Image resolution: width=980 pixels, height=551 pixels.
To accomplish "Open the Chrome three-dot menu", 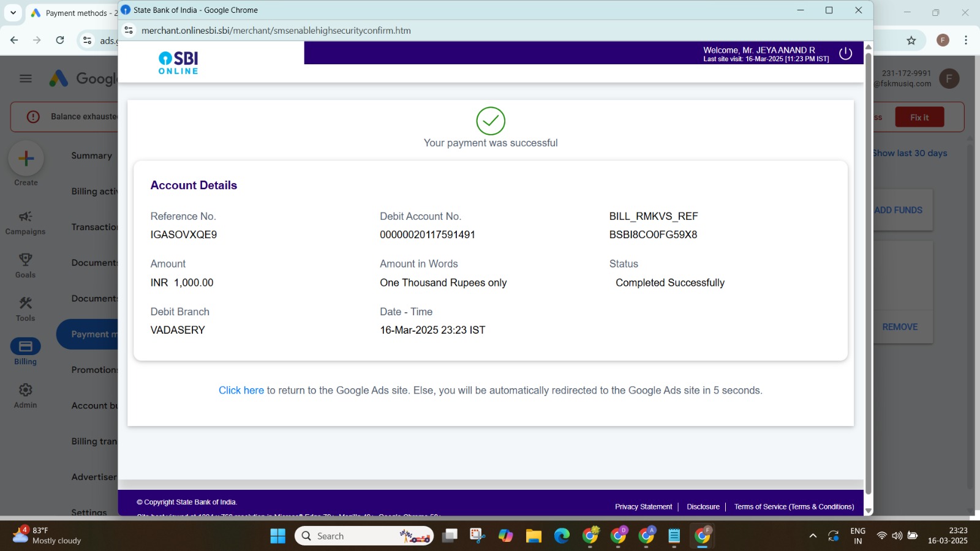I will (x=966, y=40).
